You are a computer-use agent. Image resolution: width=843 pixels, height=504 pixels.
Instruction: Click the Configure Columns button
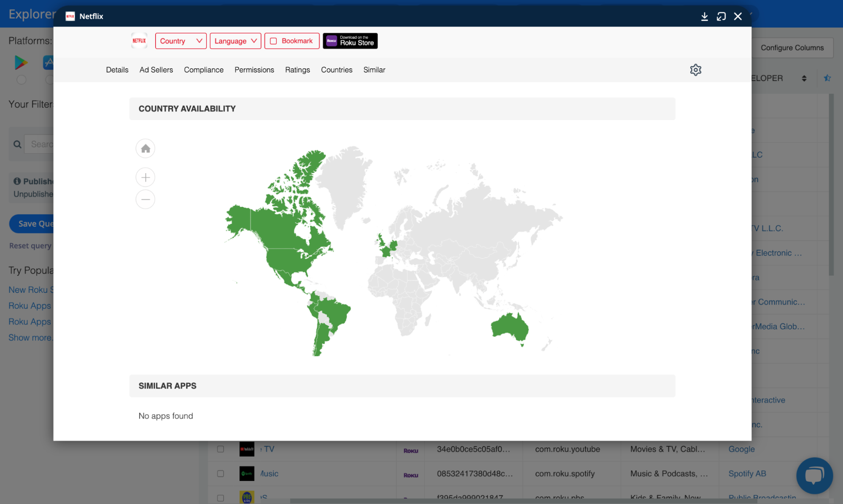[x=792, y=48]
